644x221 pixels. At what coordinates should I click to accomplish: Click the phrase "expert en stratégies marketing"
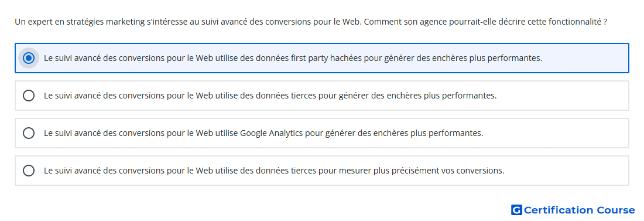click(85, 22)
